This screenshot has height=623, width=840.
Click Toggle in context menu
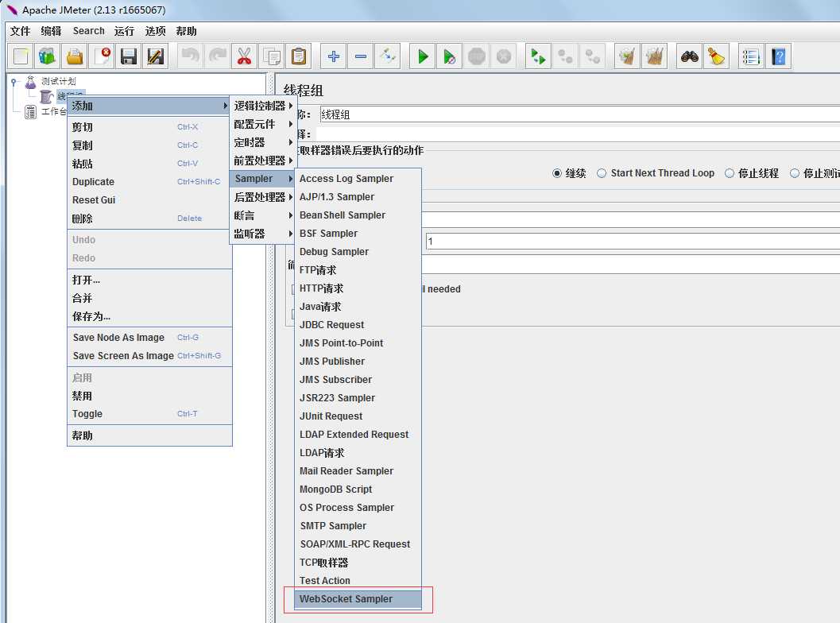pyautogui.click(x=149, y=414)
